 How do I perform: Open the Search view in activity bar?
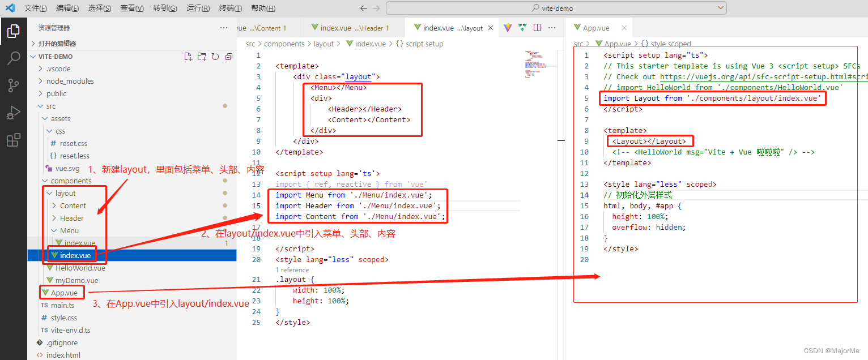[x=13, y=58]
